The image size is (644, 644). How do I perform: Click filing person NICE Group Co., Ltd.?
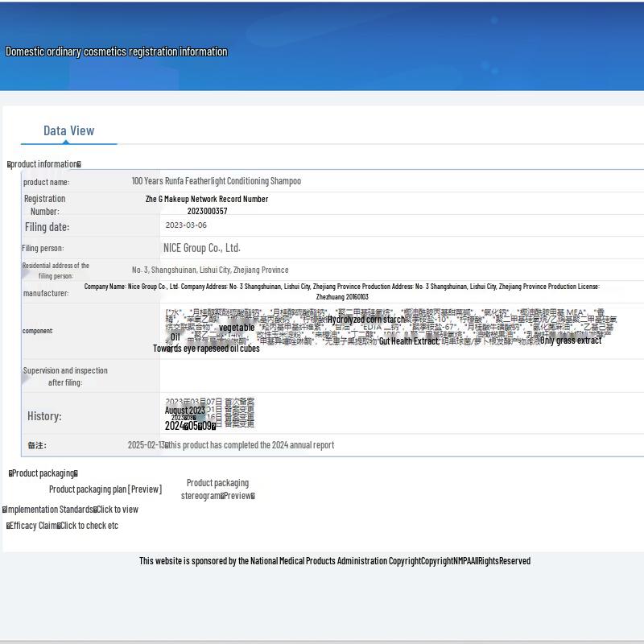click(202, 248)
